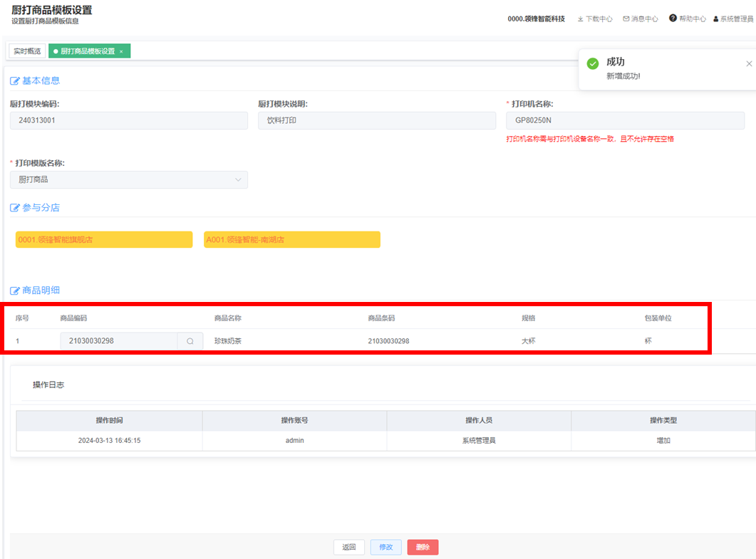Select the A001.领锋智能-南湖店 store tag
This screenshot has width=756, height=559.
292,240
